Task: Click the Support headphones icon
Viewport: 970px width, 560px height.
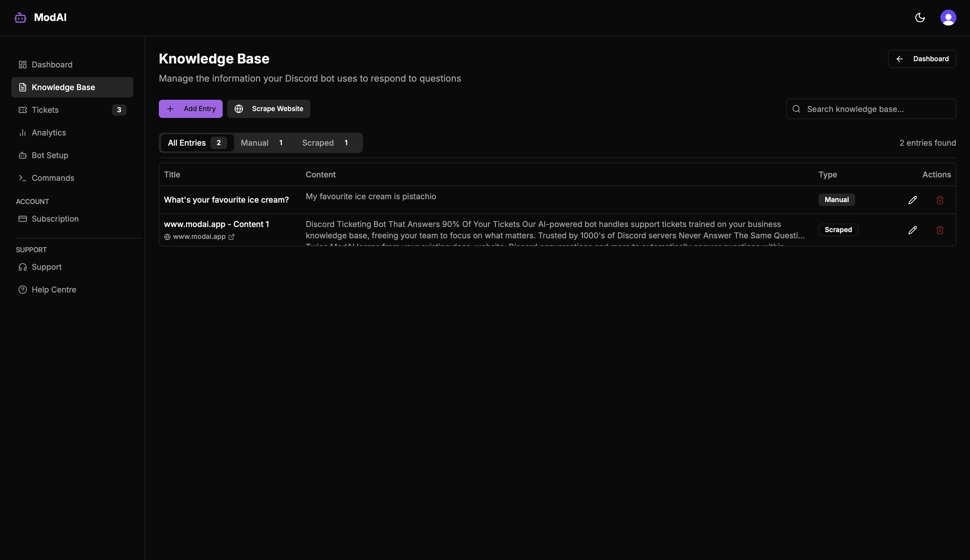Action: pos(22,266)
